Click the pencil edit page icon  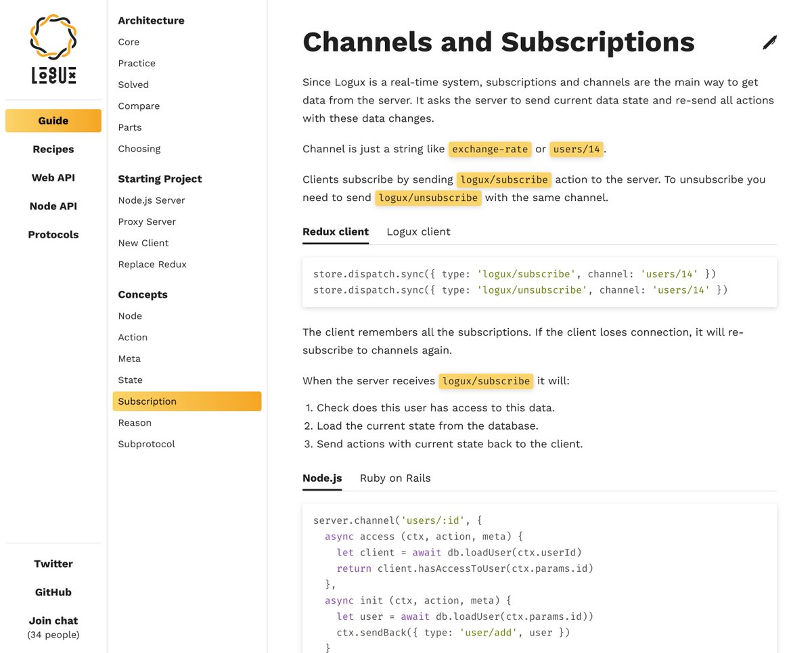[769, 43]
